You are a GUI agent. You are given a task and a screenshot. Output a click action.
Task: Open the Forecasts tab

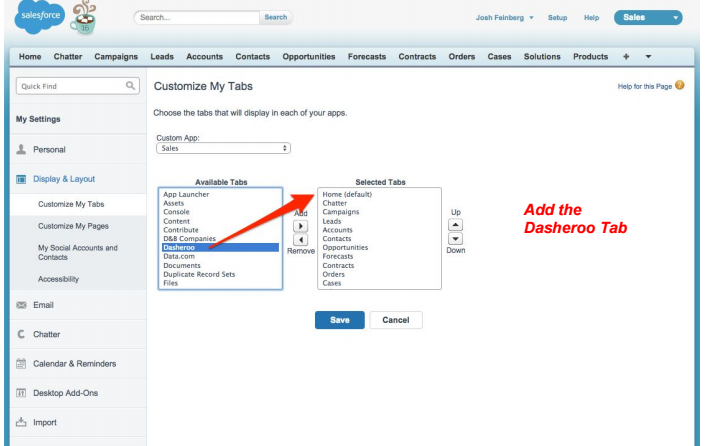(x=367, y=57)
